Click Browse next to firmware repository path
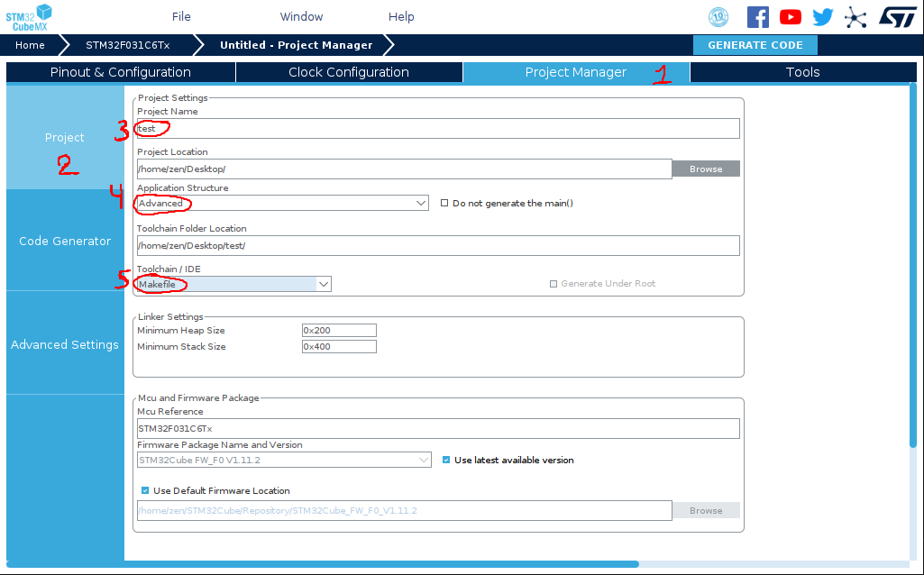924x575 pixels. tap(706, 510)
